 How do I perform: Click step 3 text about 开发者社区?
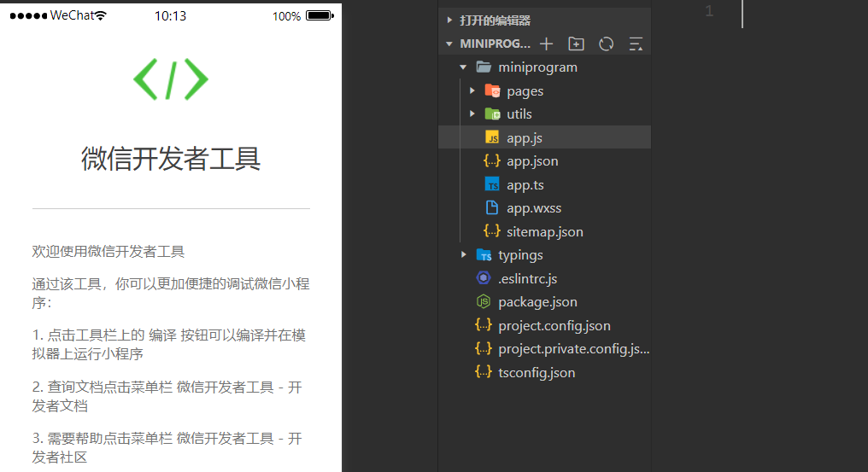[167, 447]
